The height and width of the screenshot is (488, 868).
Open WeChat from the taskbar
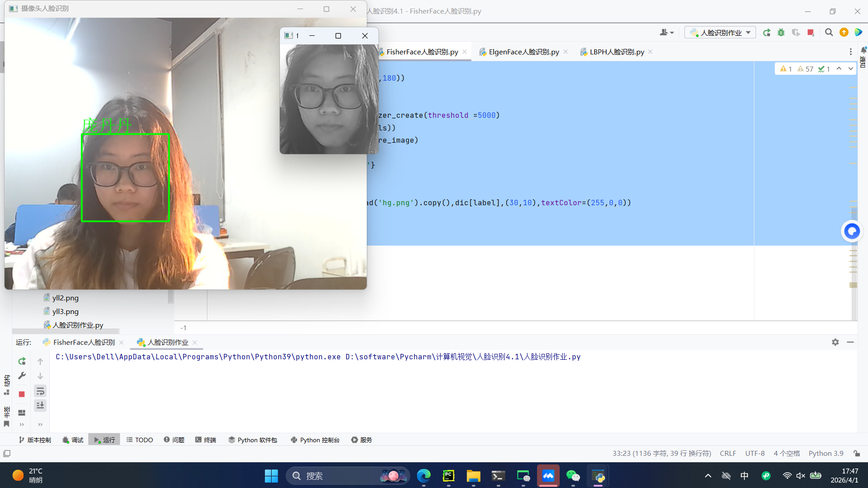tap(573, 476)
